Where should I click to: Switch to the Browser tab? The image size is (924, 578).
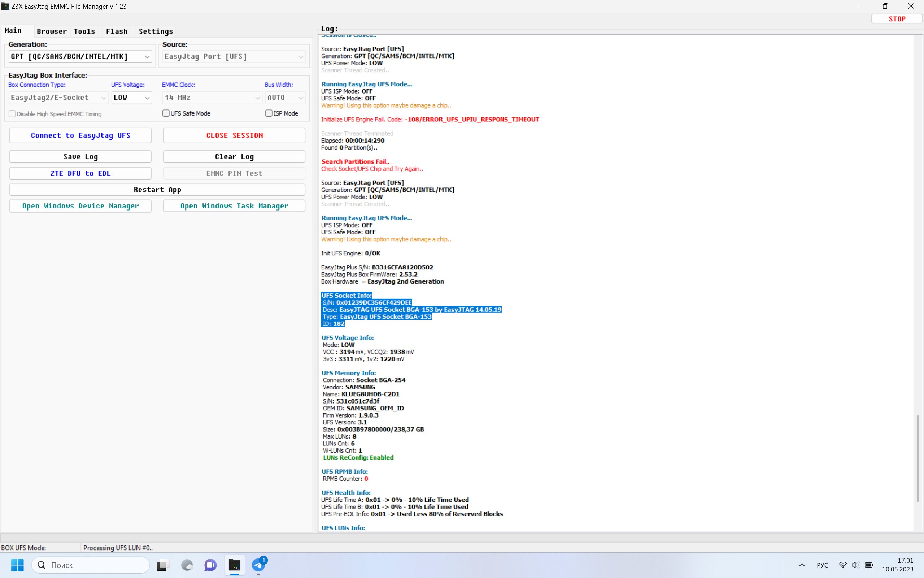[52, 31]
